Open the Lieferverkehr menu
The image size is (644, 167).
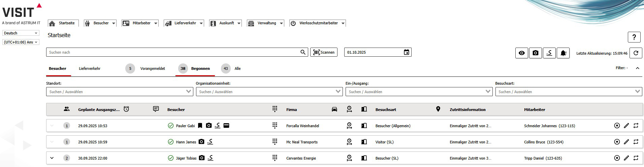point(184,23)
